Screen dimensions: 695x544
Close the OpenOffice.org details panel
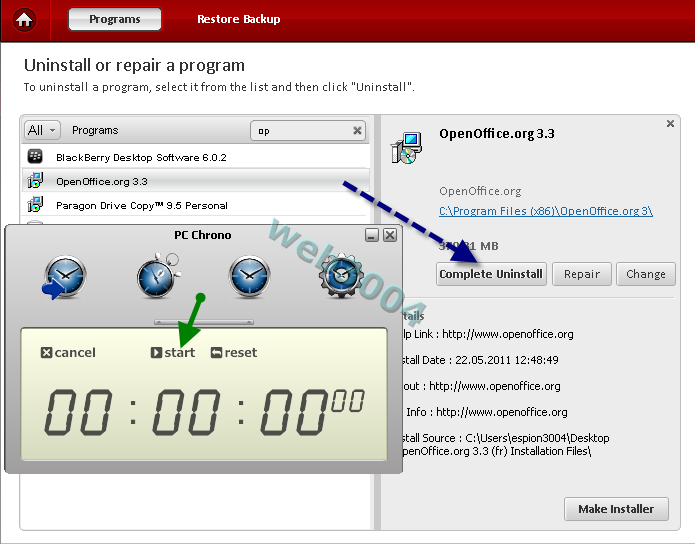click(670, 124)
